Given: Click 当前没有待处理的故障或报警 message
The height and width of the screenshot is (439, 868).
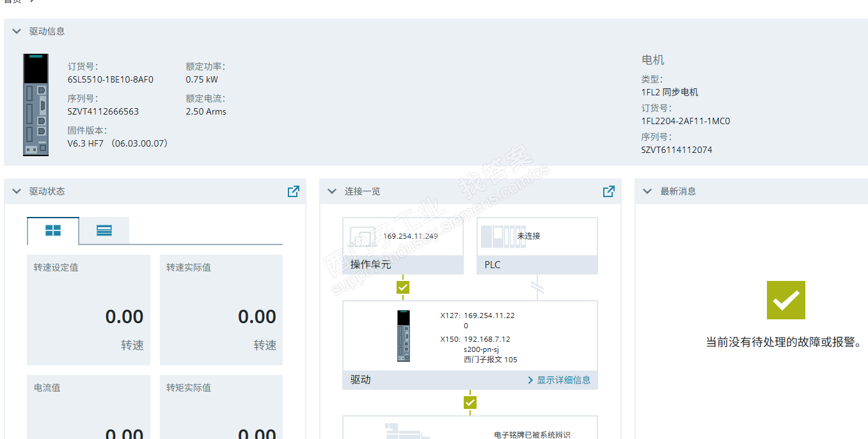Looking at the screenshot, I should (x=784, y=342).
